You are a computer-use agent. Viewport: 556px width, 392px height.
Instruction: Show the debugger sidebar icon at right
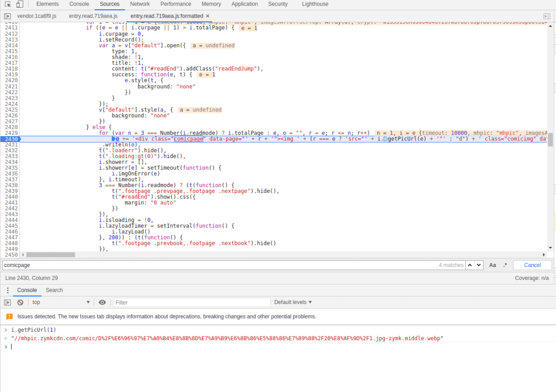pyautogui.click(x=547, y=16)
